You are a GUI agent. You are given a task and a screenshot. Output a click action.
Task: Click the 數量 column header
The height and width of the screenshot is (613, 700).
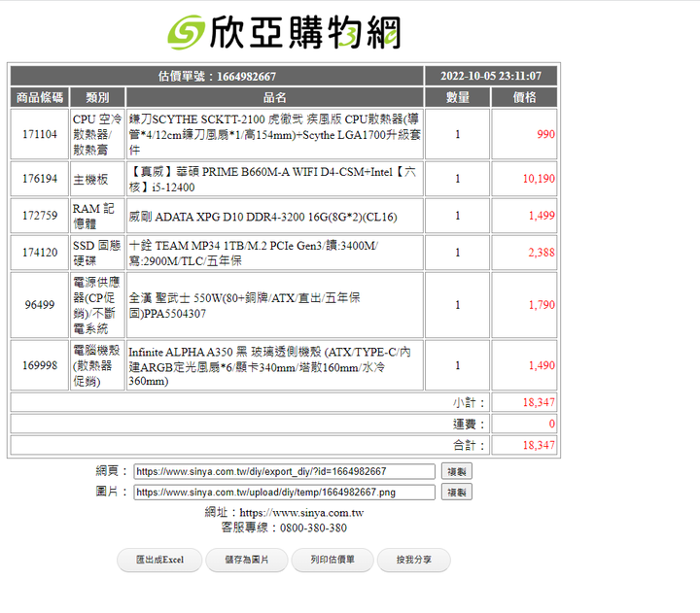[458, 97]
